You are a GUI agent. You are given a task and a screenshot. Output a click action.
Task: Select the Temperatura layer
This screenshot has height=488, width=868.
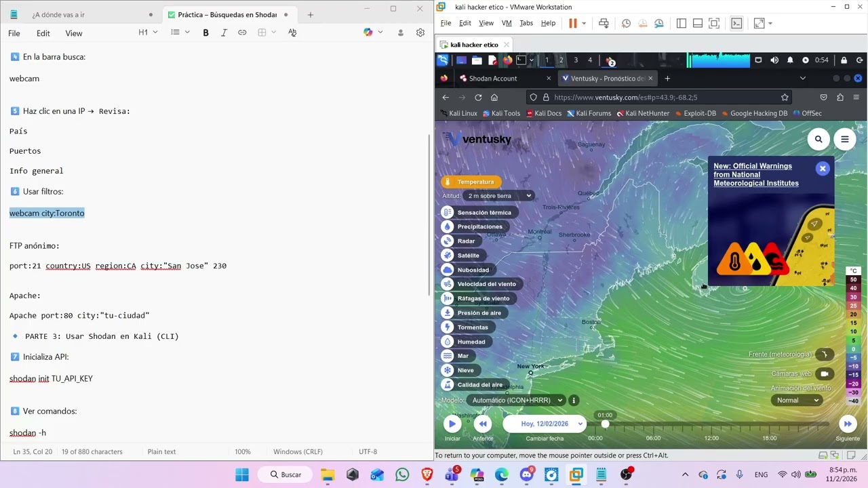click(x=471, y=182)
